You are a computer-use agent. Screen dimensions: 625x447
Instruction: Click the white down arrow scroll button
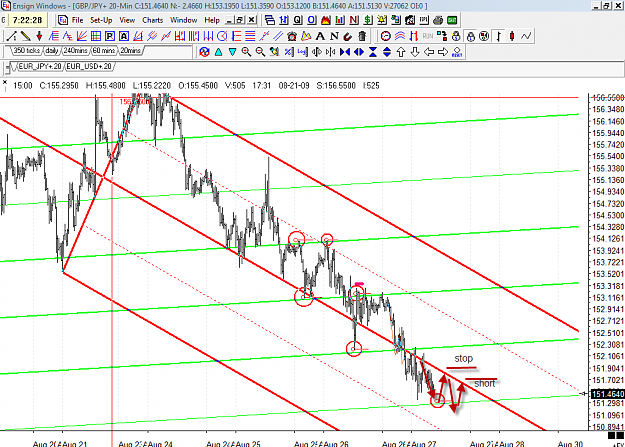(415, 52)
